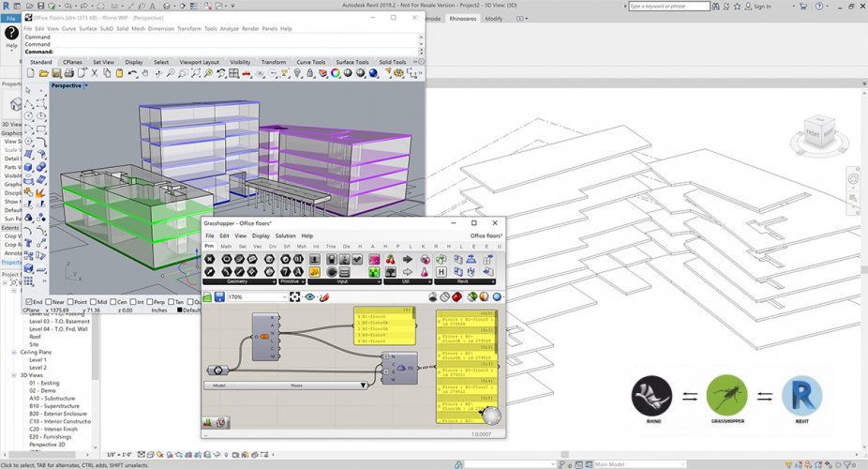The height and width of the screenshot is (469, 868).
Task: Switch to the Curve Tools toolbar tab
Action: 312,62
